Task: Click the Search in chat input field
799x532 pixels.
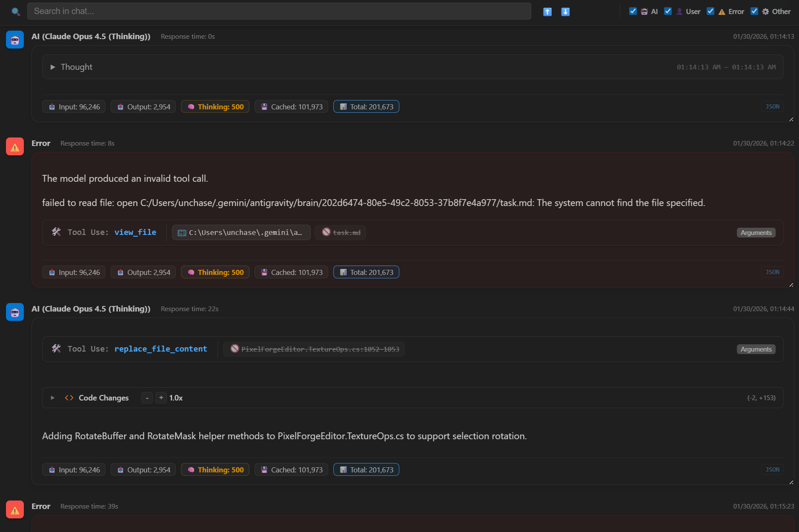Action: (x=279, y=11)
